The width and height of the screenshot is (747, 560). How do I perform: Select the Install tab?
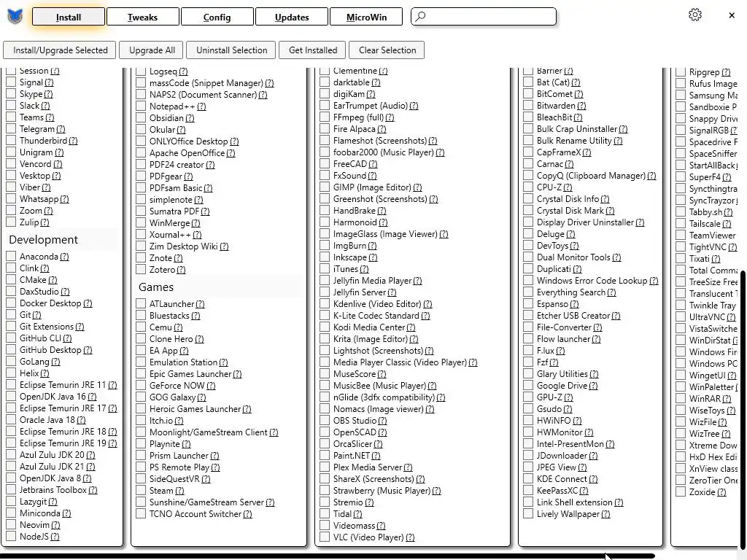(68, 17)
